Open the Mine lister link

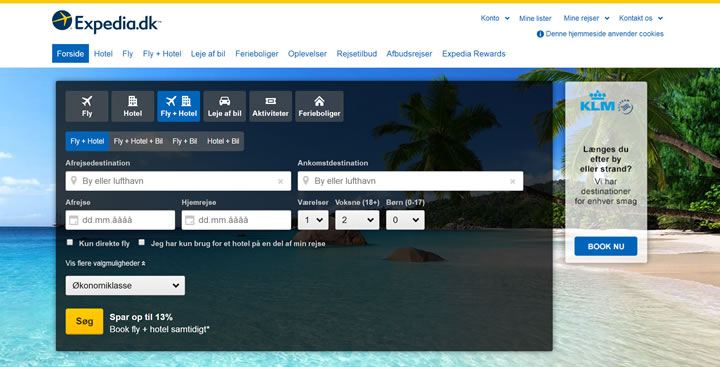[535, 18]
